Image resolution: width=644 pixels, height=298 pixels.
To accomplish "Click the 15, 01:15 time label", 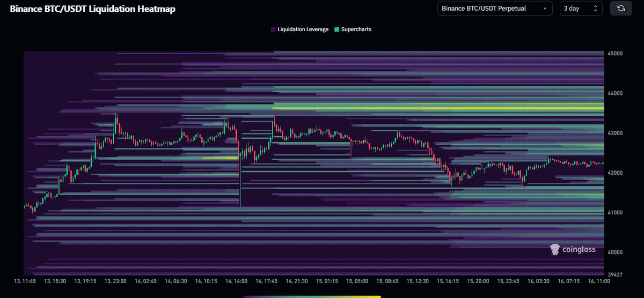I will coord(328,281).
